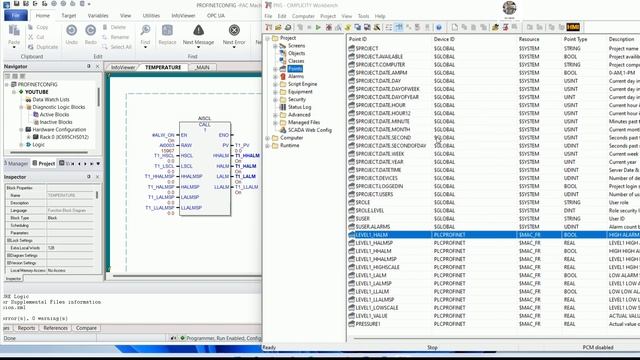Switch to the InfoViewer editor tab

coord(123,67)
